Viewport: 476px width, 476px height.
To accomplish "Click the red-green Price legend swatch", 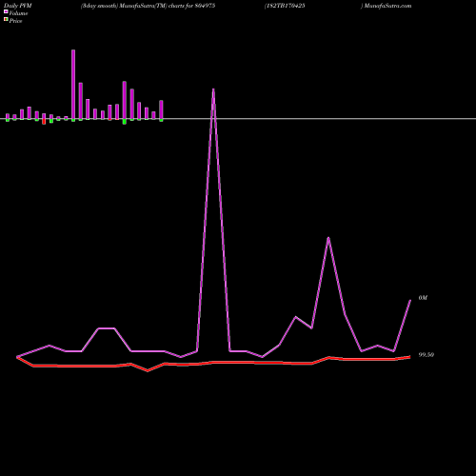I will [6, 20].
